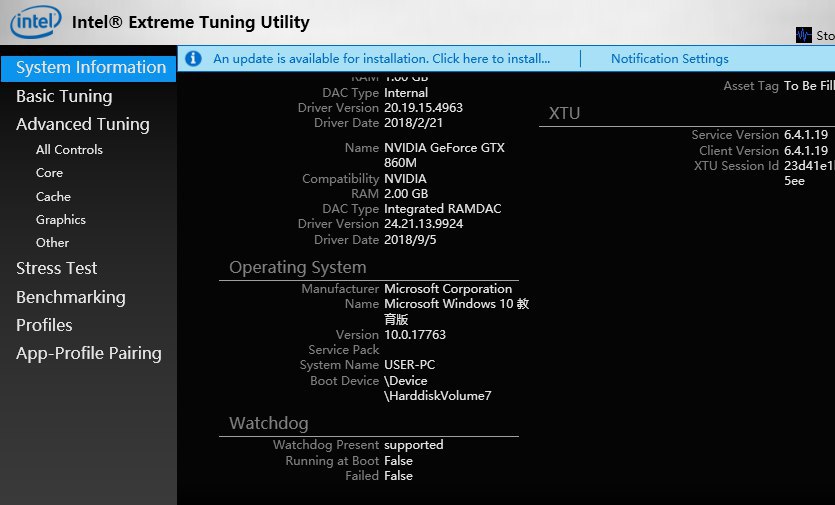This screenshot has height=505, width=835.
Task: Select Other under Advanced Tuning
Action: tap(52, 243)
